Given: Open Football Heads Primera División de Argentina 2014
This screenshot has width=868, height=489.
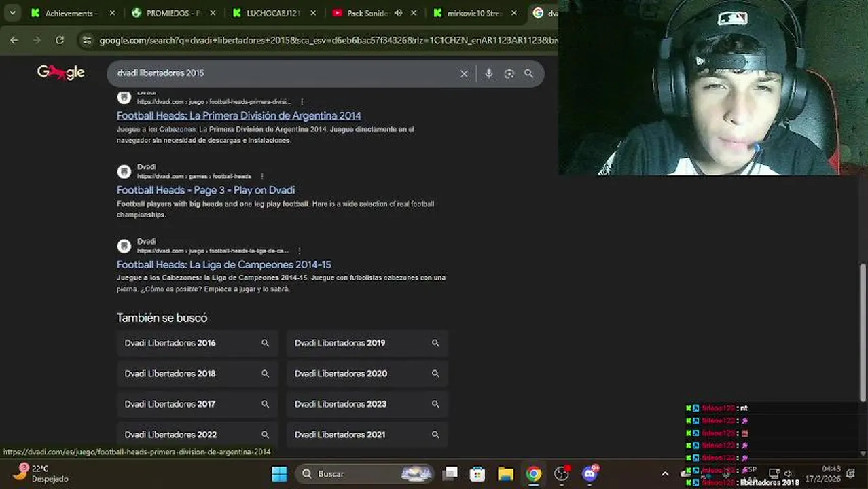Looking at the screenshot, I should point(238,115).
